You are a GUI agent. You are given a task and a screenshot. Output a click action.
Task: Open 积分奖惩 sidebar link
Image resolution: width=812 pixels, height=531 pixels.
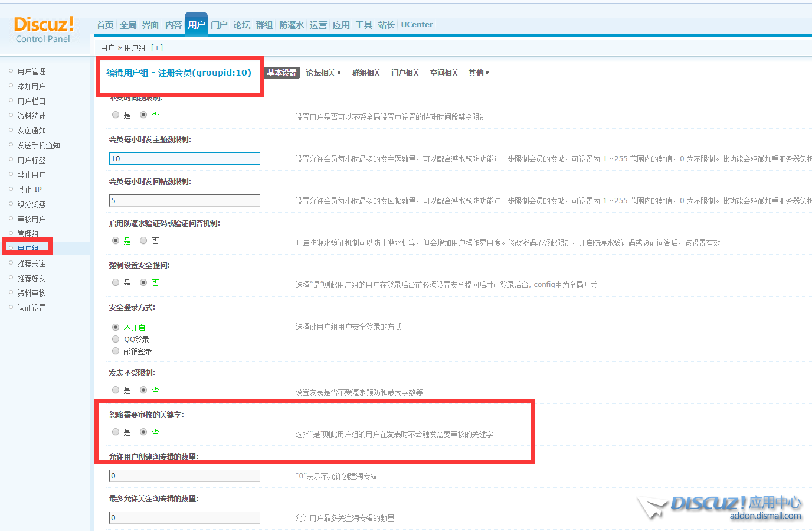point(31,204)
